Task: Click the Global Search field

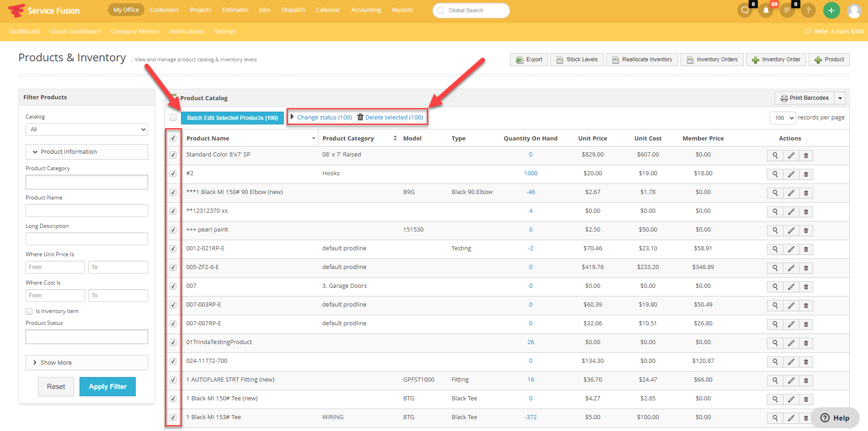Action: (471, 11)
